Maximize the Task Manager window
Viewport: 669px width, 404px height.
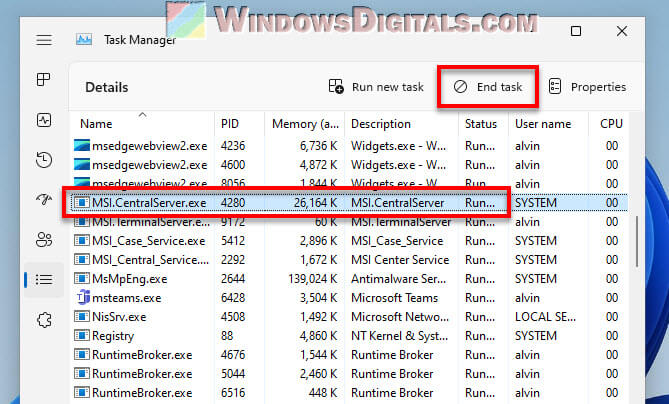pyautogui.click(x=576, y=31)
